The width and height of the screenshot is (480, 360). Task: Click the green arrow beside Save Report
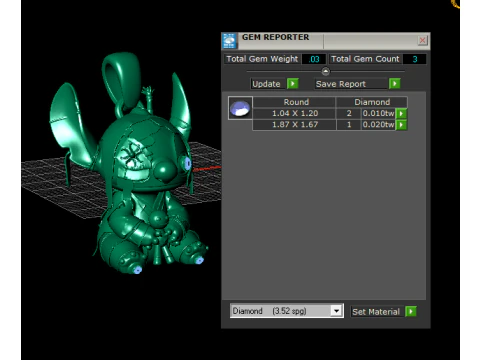click(x=395, y=83)
